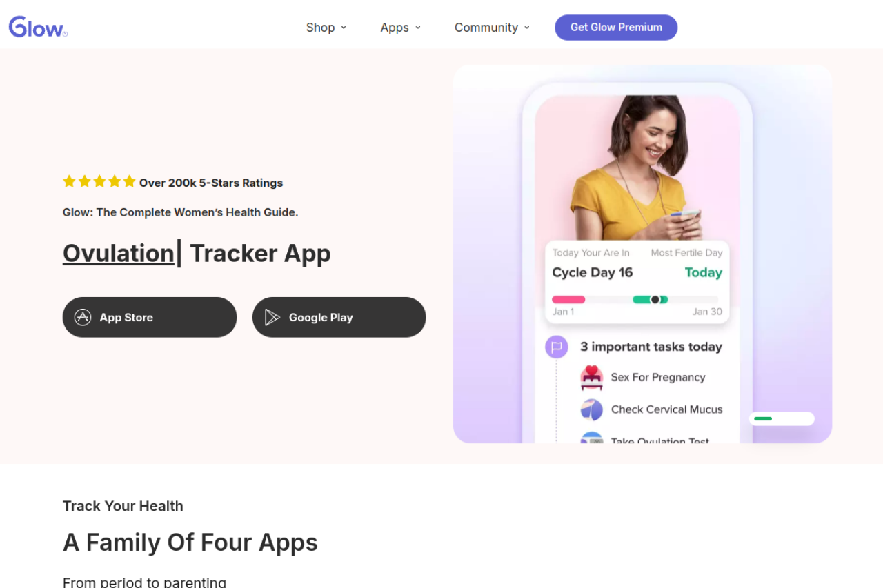Expand the Shop dropdown chevron
Image resolution: width=883 pixels, height=588 pixels.
[x=344, y=28]
